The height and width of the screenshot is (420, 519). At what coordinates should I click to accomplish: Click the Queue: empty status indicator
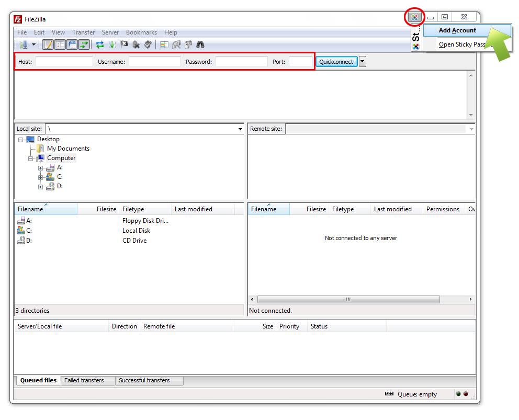coord(417,394)
